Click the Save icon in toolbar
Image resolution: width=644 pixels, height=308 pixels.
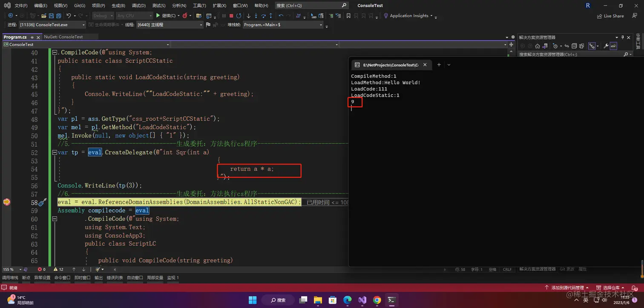click(x=51, y=15)
